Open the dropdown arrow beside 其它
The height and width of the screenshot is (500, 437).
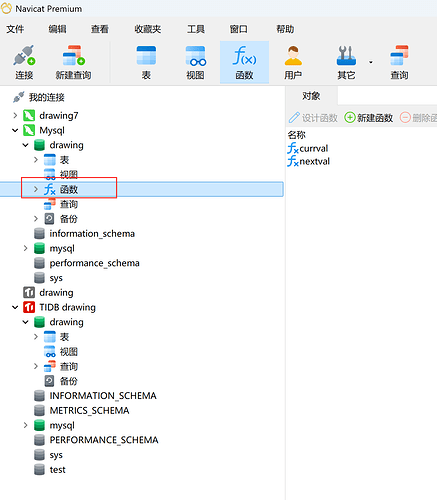pos(371,62)
